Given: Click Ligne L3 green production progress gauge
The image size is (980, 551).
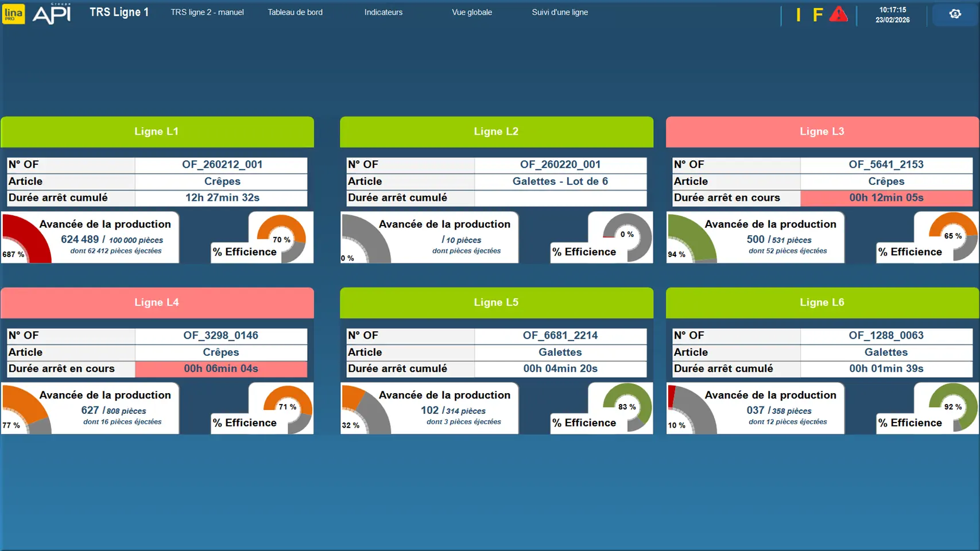Looking at the screenshot, I should [690, 240].
